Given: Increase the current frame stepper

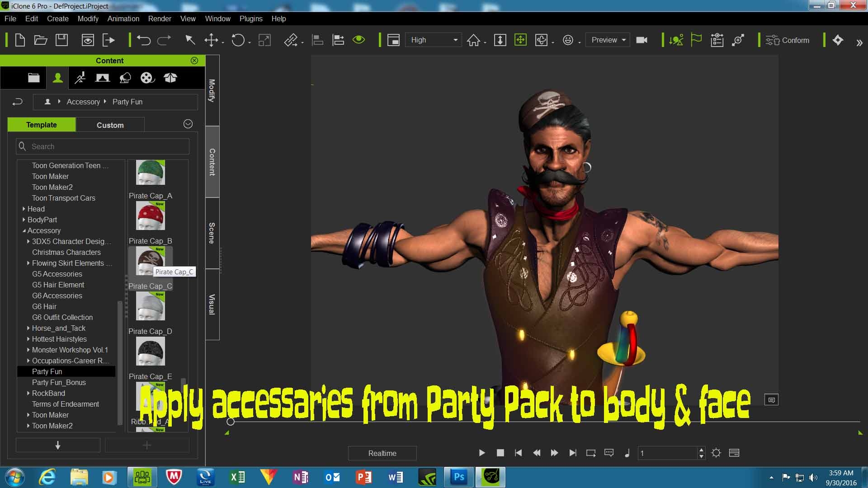Looking at the screenshot, I should coord(701,450).
